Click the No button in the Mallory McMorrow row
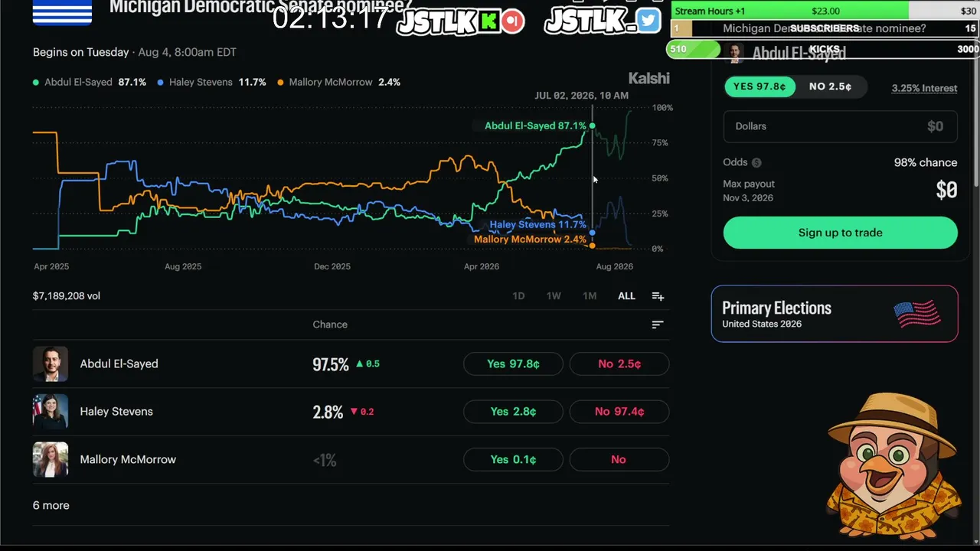Viewport: 980px width, 551px height. click(x=619, y=459)
